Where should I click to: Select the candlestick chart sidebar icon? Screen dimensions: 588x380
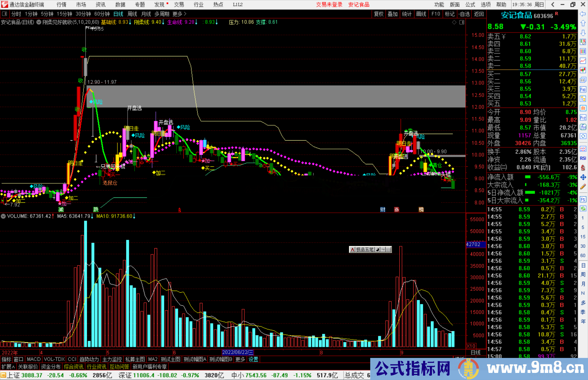point(583,70)
